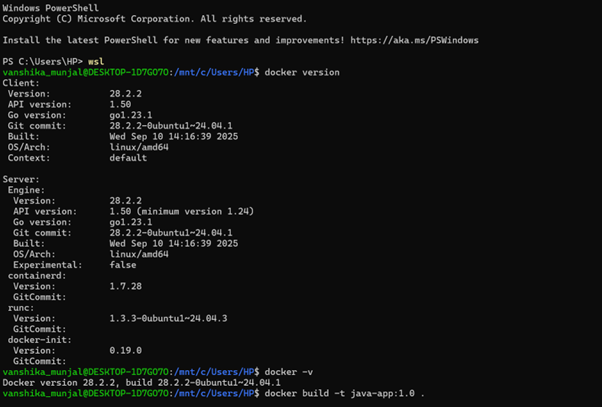Click the "(minimum version 1.24)" text
The width and height of the screenshot is (602, 407).
tap(199, 211)
